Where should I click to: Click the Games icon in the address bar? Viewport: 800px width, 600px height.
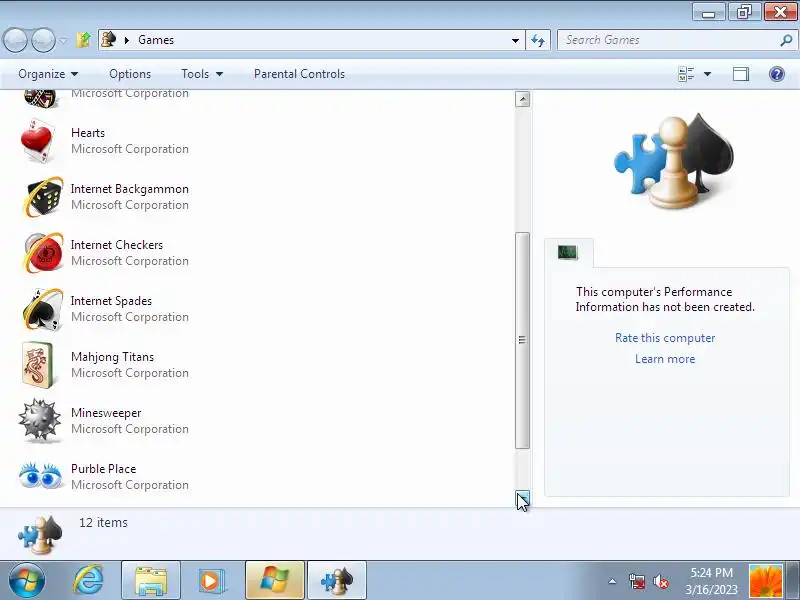pos(108,39)
